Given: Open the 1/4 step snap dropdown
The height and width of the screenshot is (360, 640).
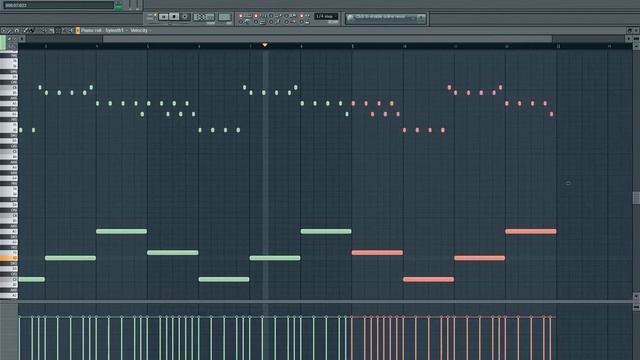Looking at the screenshot, I should [326, 16].
